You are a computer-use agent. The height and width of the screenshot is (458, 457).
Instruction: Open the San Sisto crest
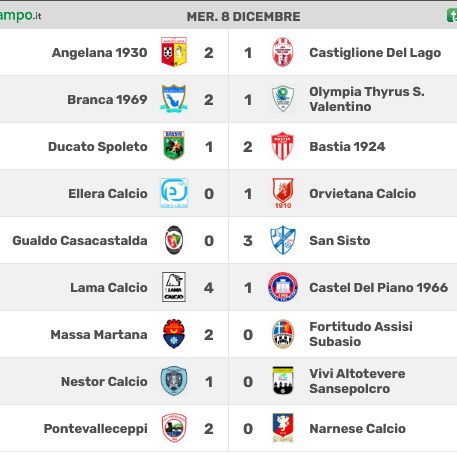point(283,240)
